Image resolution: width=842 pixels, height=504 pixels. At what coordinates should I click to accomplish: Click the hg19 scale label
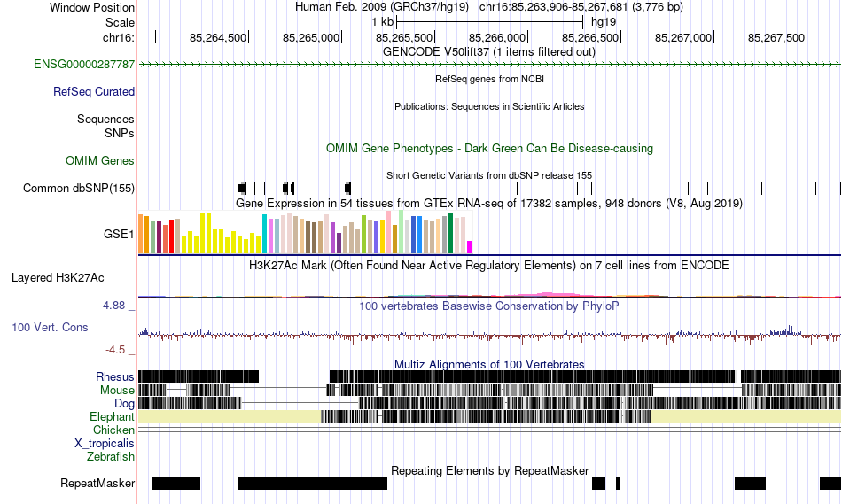604,22
